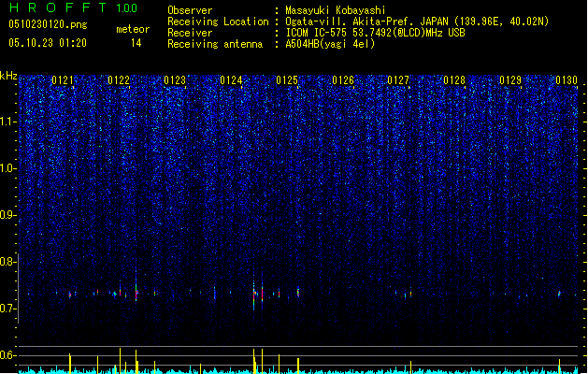
Task: Click the ICOM IC-575 53.7492 MHz receiver text
Action: coord(376,33)
